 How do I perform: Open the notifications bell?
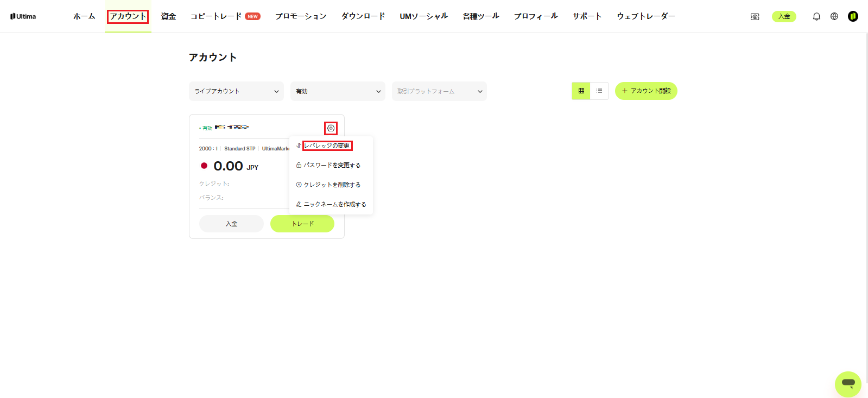tap(816, 16)
